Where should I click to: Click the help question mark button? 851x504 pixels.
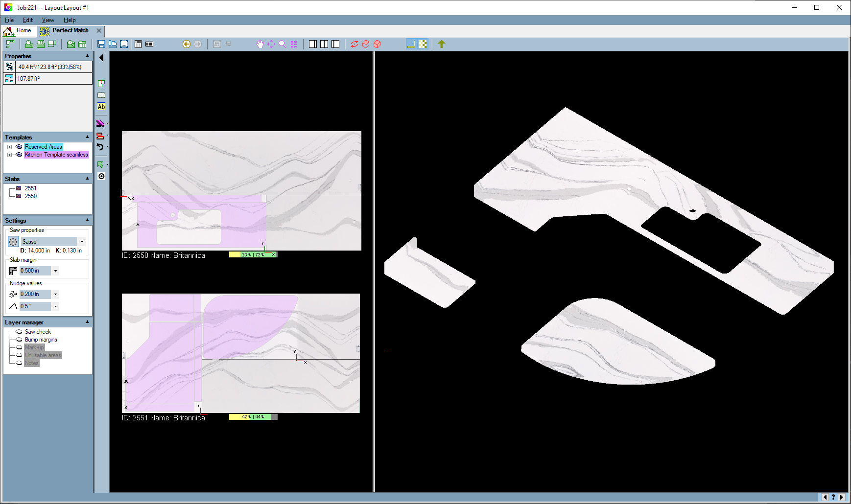pos(833,497)
